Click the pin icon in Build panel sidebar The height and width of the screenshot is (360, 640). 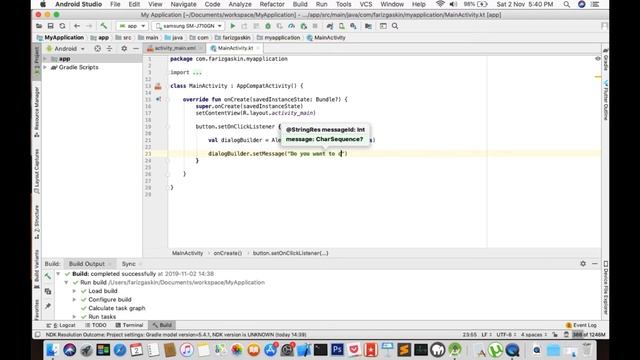(x=48, y=306)
